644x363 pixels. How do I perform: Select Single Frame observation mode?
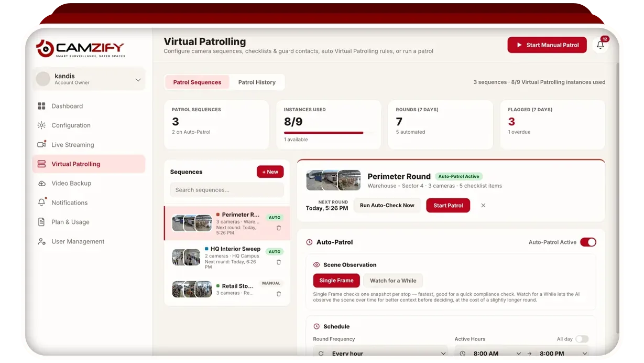coord(336,281)
